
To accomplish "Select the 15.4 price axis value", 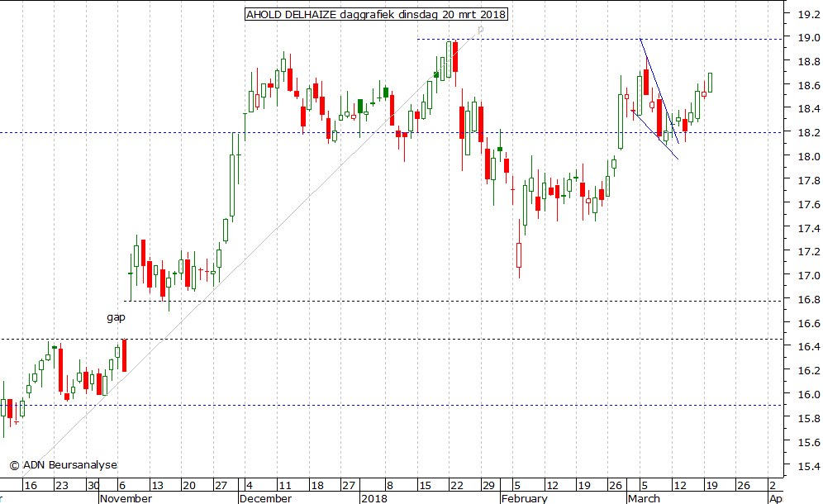I will point(809,466).
